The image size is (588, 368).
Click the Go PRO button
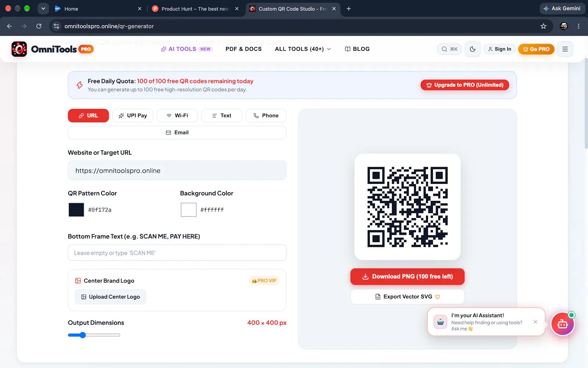click(536, 49)
